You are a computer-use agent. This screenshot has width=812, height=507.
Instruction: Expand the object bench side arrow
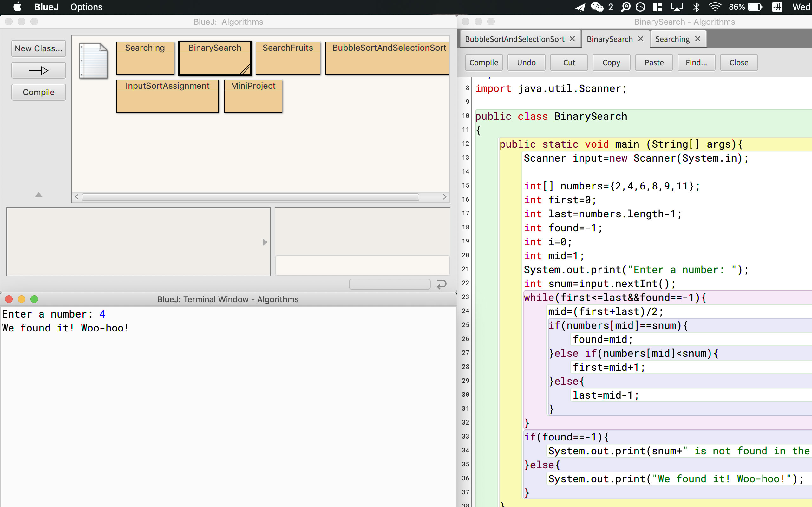265,242
